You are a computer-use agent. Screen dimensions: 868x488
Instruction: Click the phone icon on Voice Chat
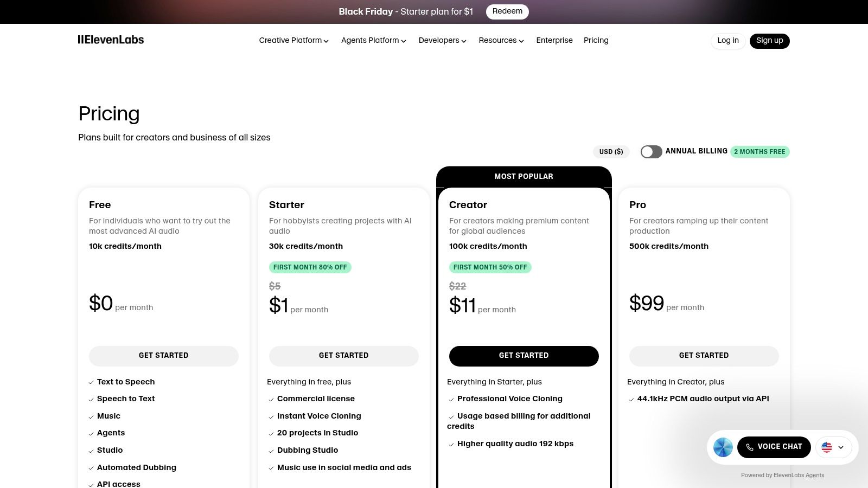point(750,447)
